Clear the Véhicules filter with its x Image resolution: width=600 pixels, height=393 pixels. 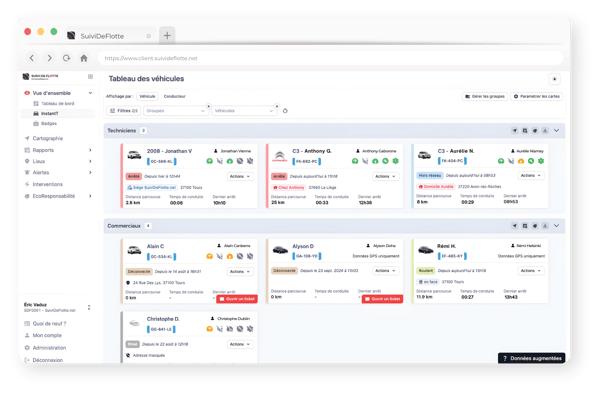[277, 106]
